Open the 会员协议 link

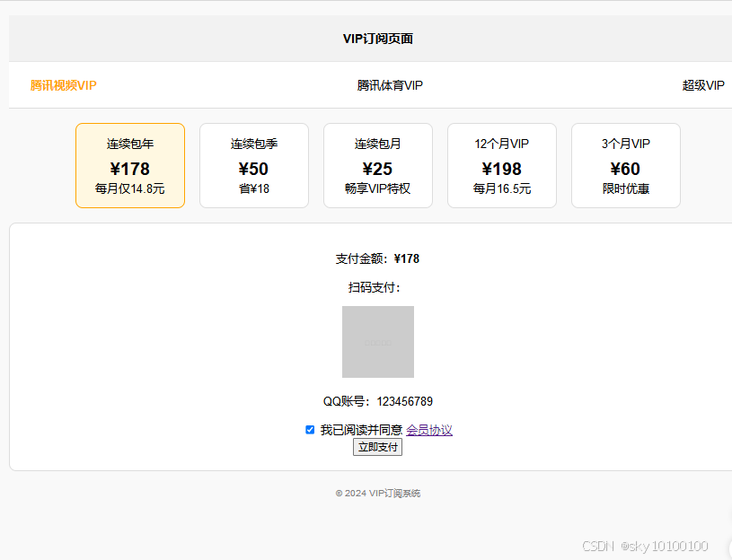pyautogui.click(x=429, y=430)
